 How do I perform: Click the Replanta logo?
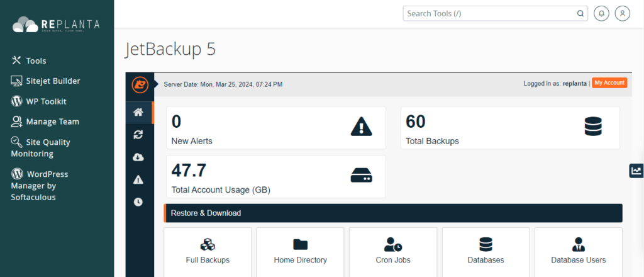[x=56, y=25]
